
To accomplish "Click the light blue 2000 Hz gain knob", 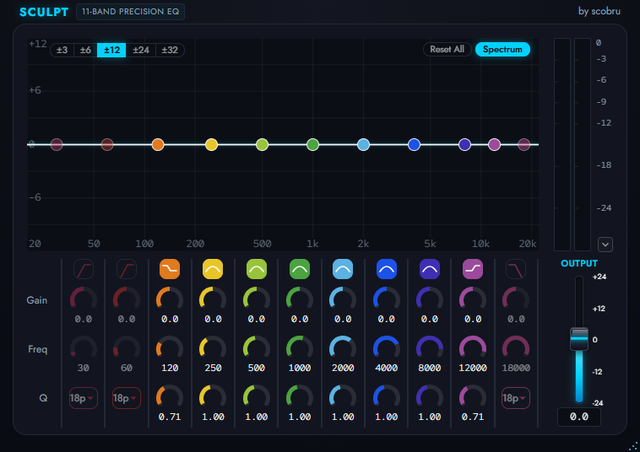I will pos(343,300).
